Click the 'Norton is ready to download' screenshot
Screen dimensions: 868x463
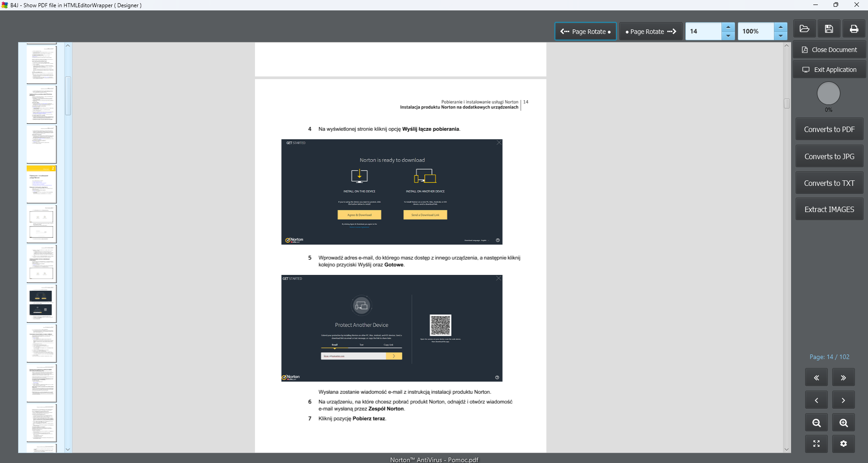392,192
